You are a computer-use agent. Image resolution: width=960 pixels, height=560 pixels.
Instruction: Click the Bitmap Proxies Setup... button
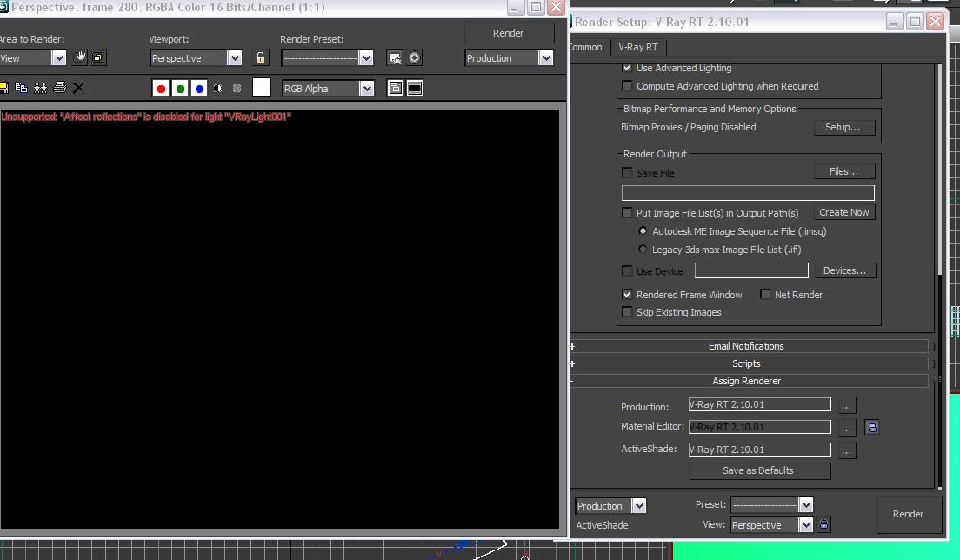(844, 127)
